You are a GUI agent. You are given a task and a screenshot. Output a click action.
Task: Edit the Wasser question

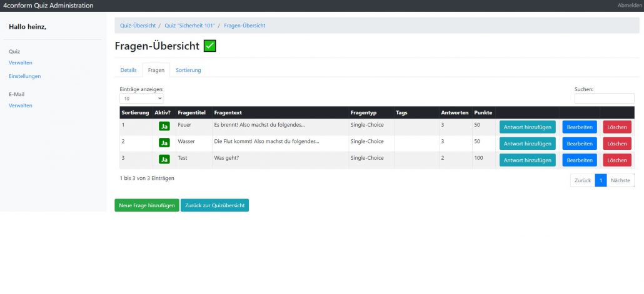[580, 144]
